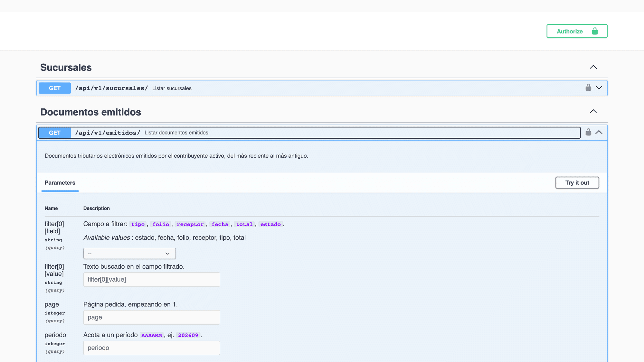Collapse the Sucursales section
This screenshot has height=362, width=644.
click(593, 67)
